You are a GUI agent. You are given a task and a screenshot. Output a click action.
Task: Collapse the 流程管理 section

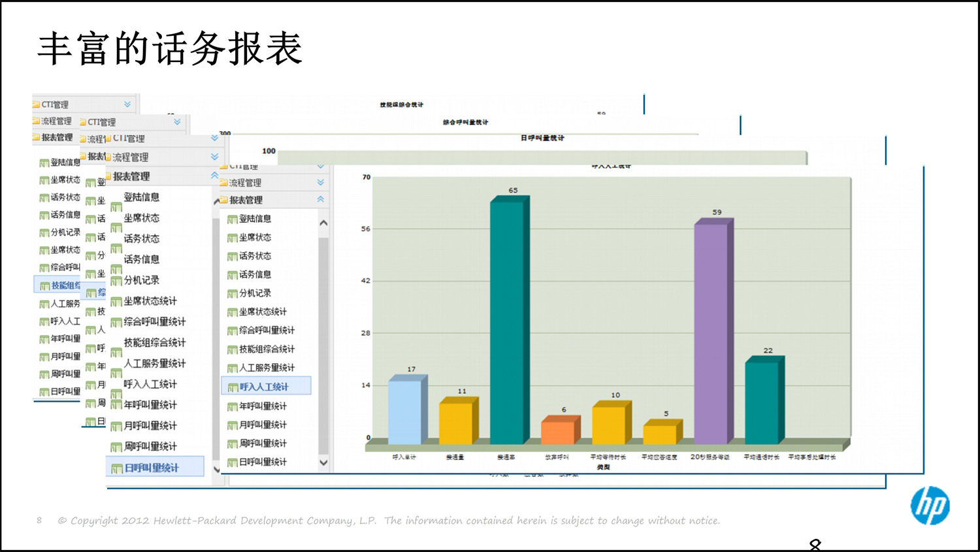320,183
